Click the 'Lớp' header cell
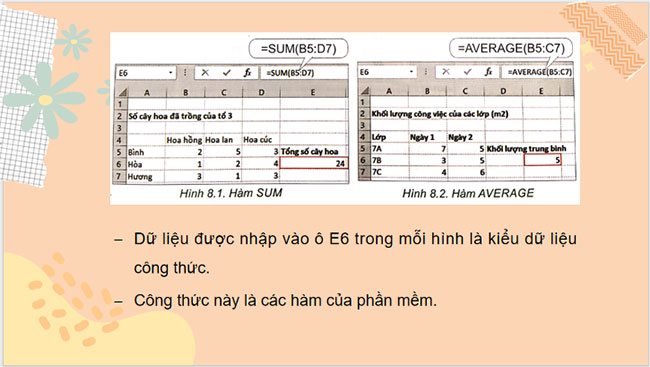 point(389,137)
